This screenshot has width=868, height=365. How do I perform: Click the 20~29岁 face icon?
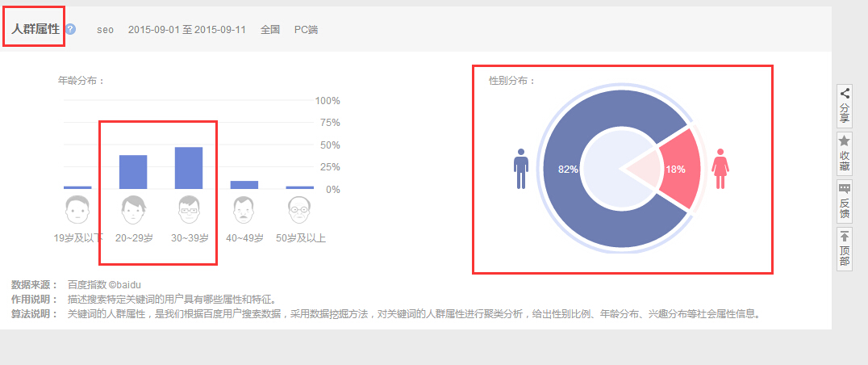pos(133,210)
